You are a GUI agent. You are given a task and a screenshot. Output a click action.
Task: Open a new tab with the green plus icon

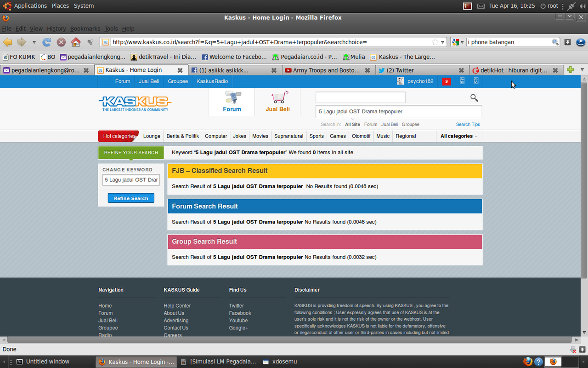click(x=570, y=70)
